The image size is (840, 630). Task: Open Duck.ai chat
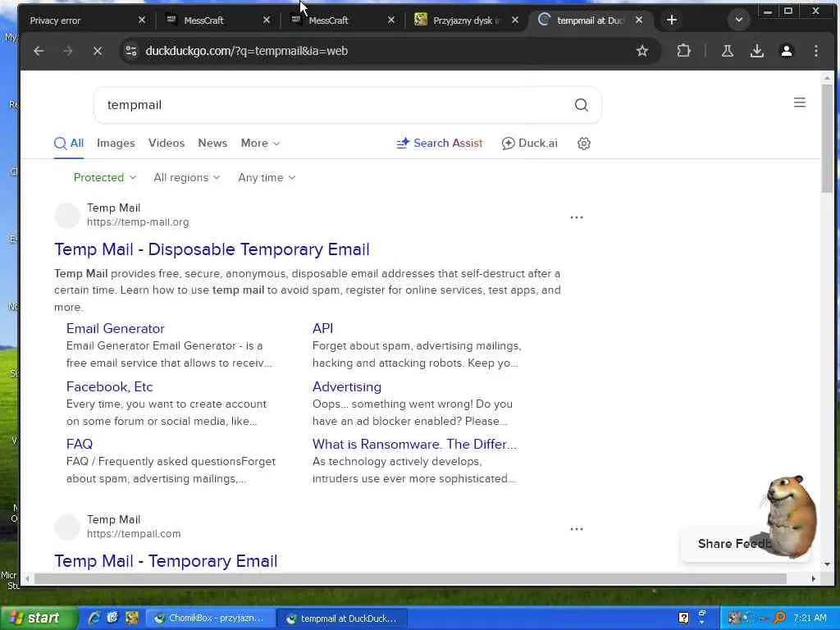pos(529,143)
